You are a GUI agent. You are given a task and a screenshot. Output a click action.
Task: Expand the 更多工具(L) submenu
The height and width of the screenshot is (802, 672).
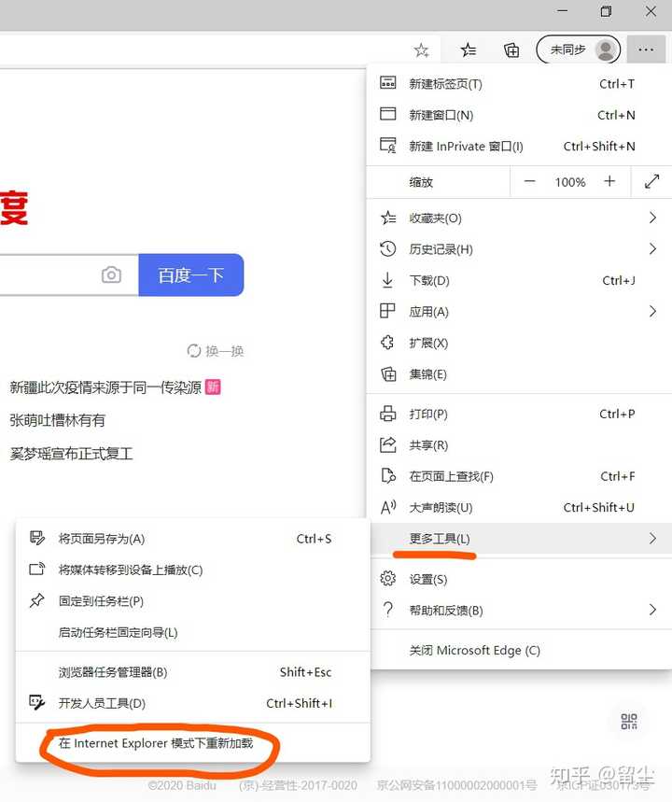coord(519,539)
